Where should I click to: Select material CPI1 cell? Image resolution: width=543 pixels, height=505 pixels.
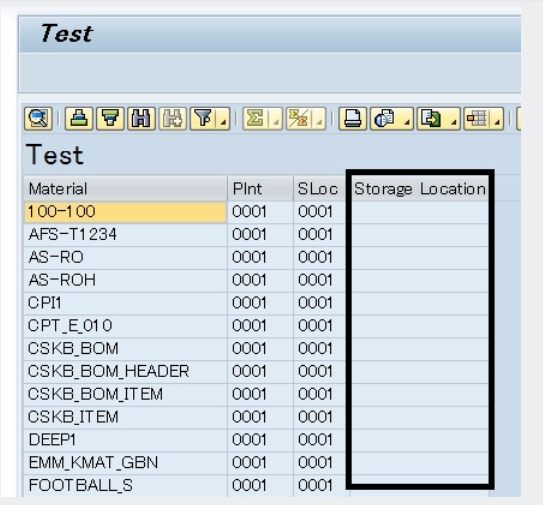pyautogui.click(x=125, y=303)
